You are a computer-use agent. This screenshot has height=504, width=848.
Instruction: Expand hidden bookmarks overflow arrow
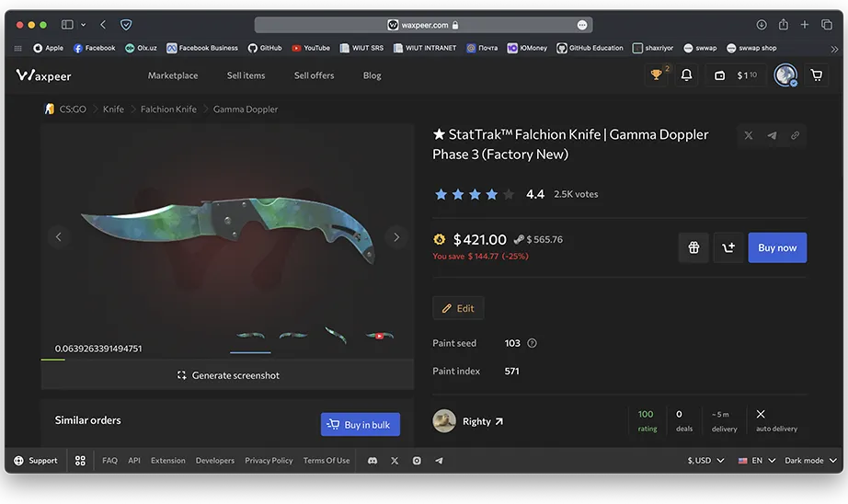[x=834, y=49]
